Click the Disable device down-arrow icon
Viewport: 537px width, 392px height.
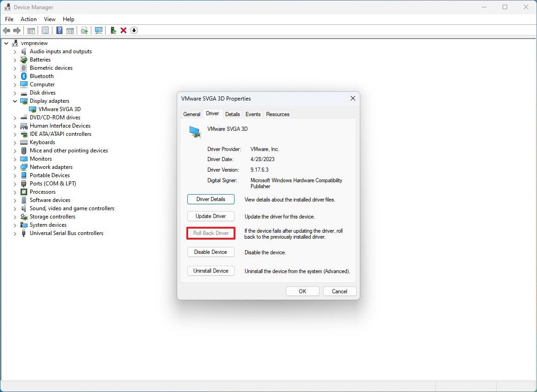(x=134, y=30)
